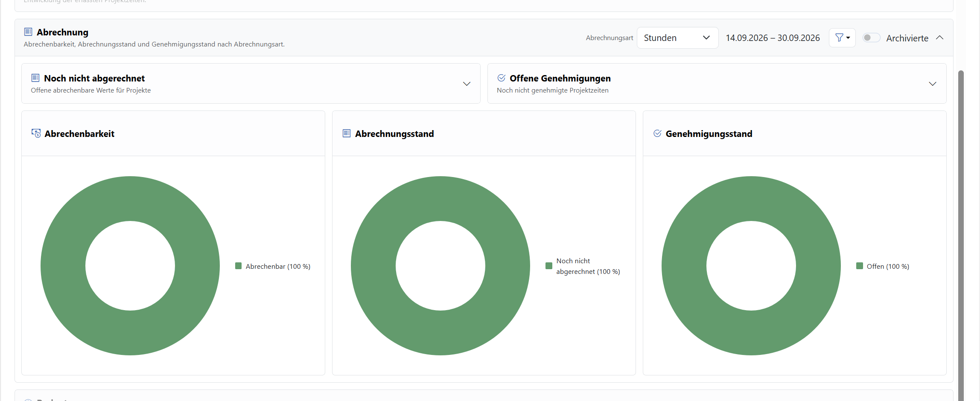Click the Genehmigungsstand check icon
This screenshot has width=980, height=401.
pos(657,133)
